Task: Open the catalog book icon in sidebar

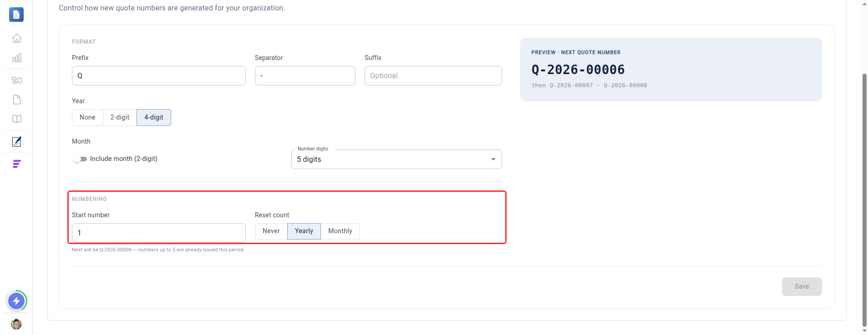Action: [x=17, y=119]
